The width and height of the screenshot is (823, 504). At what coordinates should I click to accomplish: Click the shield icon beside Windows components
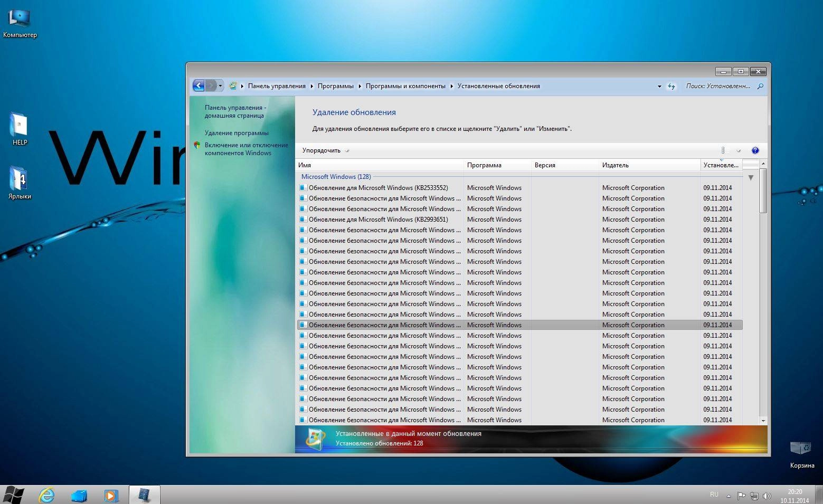[197, 145]
